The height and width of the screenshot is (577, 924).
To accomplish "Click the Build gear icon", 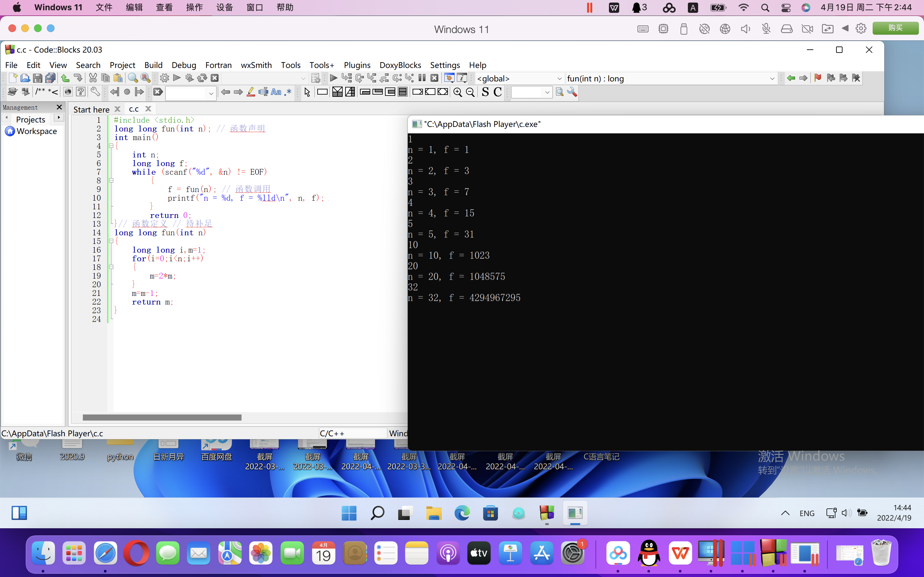I will [164, 78].
